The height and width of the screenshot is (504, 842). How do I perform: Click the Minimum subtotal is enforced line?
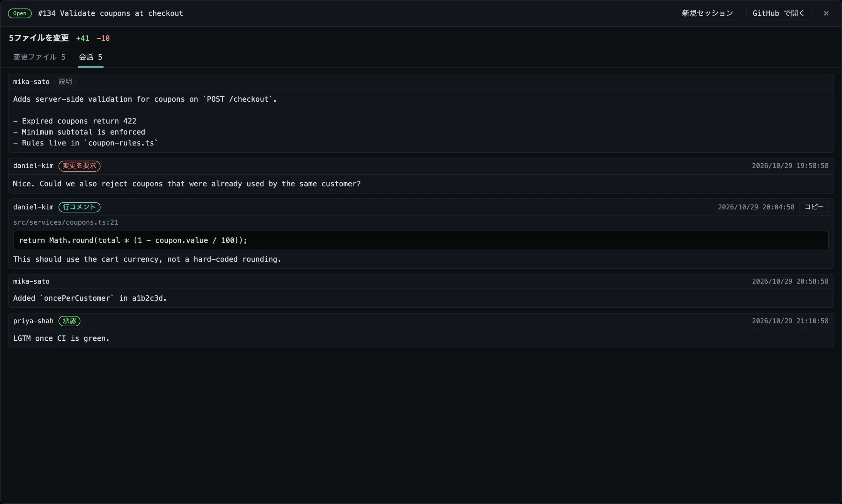click(x=79, y=132)
